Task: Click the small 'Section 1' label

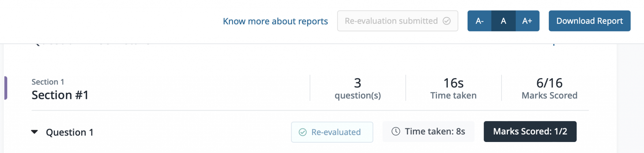Action: (48, 82)
